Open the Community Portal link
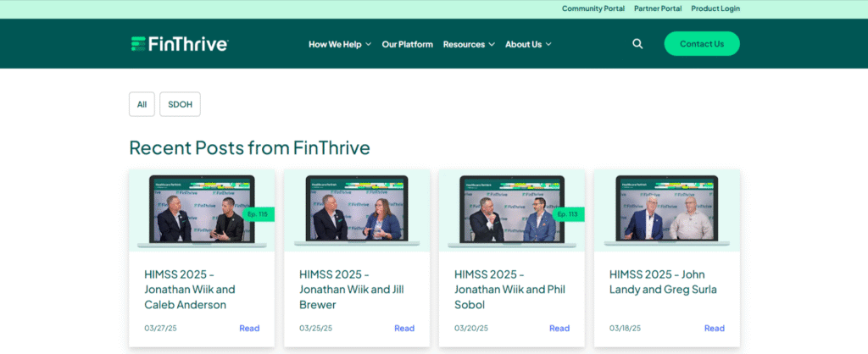This screenshot has height=354, width=868. pos(593,8)
